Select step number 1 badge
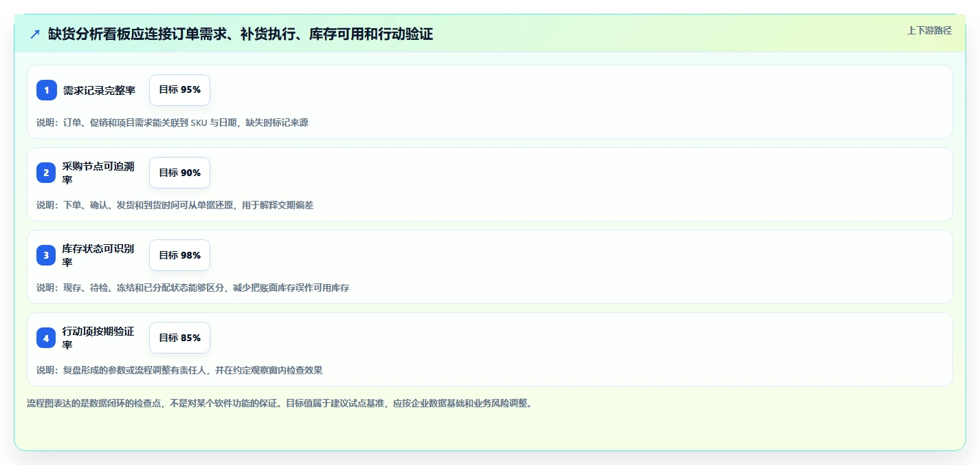 (x=47, y=90)
